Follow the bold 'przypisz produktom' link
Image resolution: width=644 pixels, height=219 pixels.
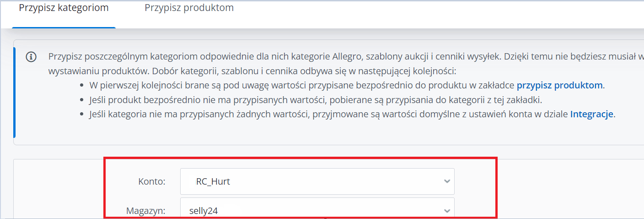pyautogui.click(x=560, y=85)
